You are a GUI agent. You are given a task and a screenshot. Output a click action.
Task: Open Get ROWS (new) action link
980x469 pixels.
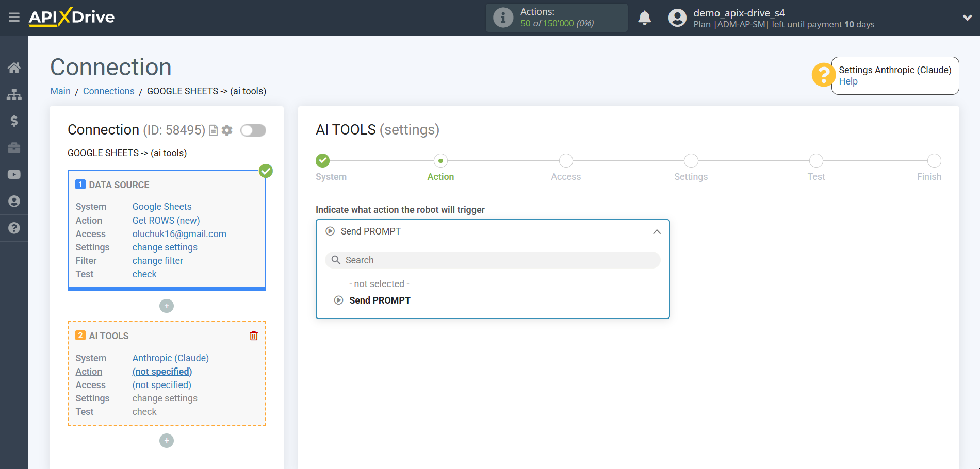166,221
